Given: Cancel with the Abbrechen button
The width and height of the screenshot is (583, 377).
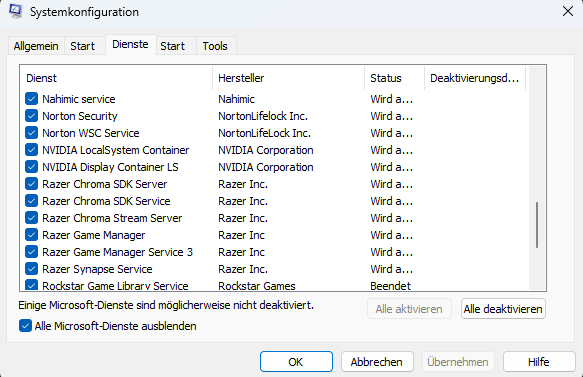Looking at the screenshot, I should (x=377, y=361).
